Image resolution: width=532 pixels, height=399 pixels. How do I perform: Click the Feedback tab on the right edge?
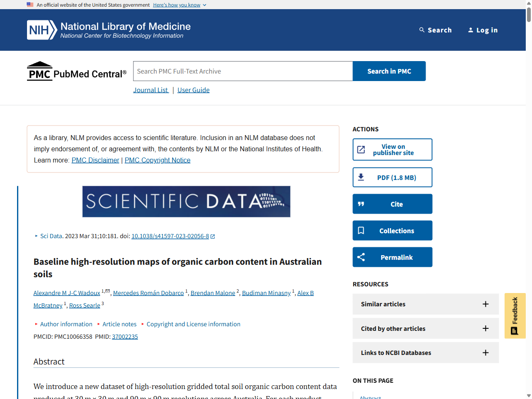point(515,315)
